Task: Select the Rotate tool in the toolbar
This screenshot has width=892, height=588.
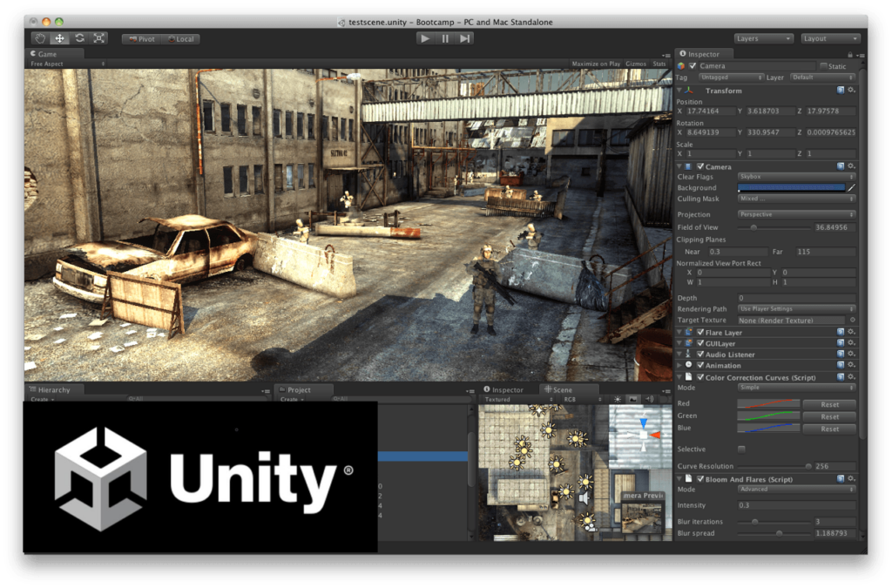Action: tap(81, 38)
